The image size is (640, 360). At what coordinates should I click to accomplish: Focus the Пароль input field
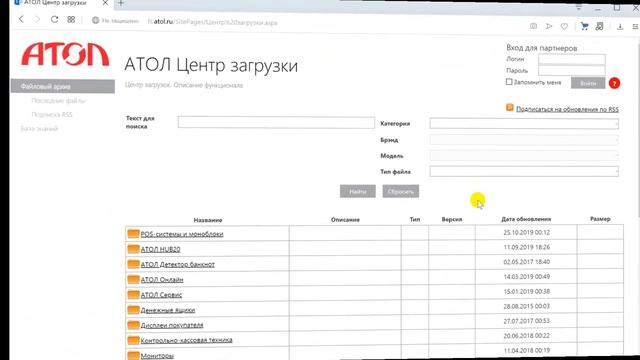[571, 70]
